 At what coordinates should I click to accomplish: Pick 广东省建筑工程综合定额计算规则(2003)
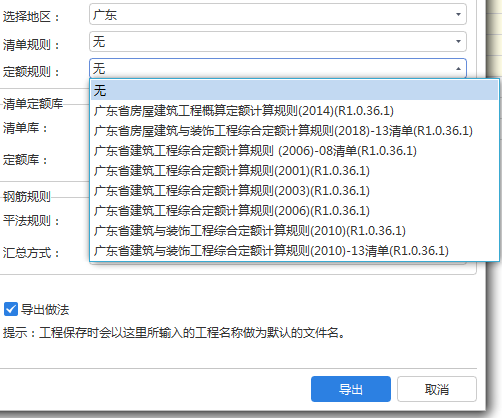[x=295, y=191]
